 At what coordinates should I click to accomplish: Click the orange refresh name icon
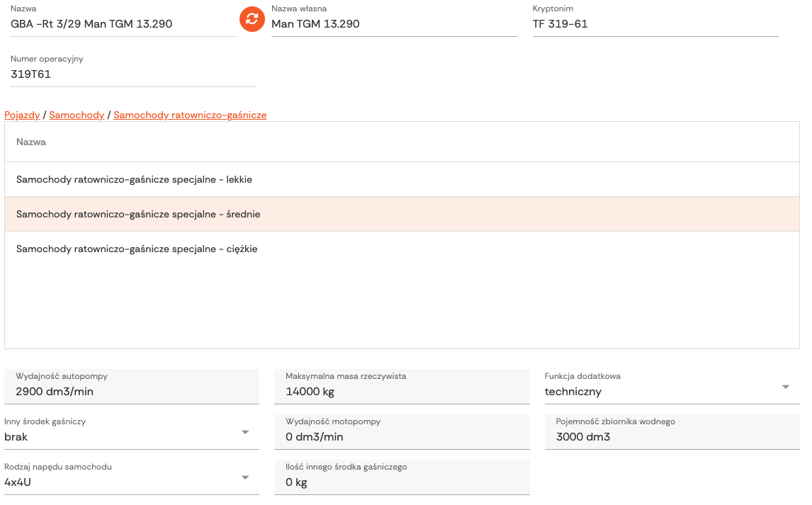tap(251, 19)
